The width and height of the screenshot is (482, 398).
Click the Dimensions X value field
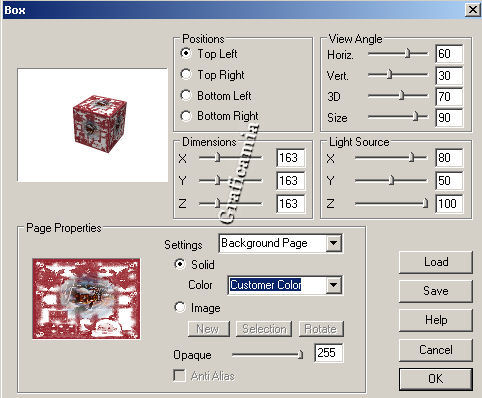click(x=290, y=158)
